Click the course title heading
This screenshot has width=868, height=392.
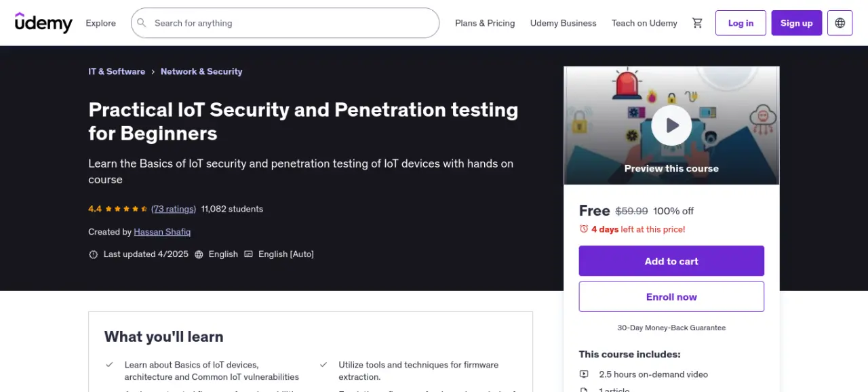tap(303, 121)
